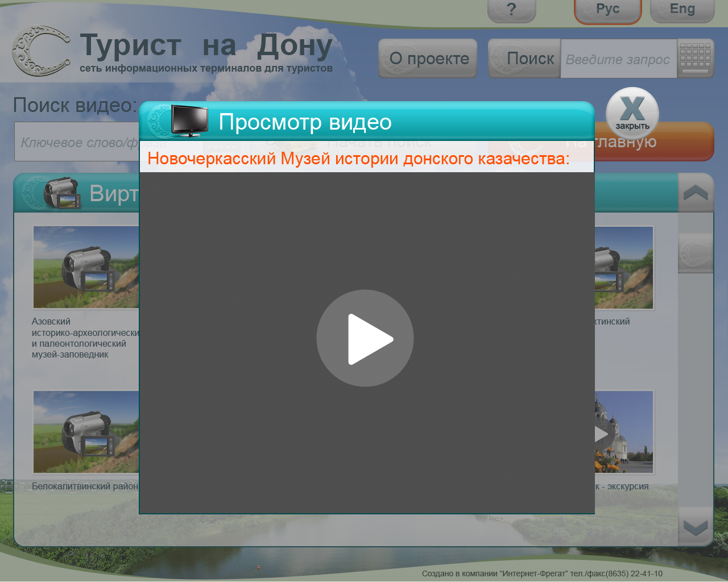Image resolution: width=728 pixels, height=582 pixels.
Task: Click the horseshoe logo of Турист на Дону
Action: pos(41,51)
